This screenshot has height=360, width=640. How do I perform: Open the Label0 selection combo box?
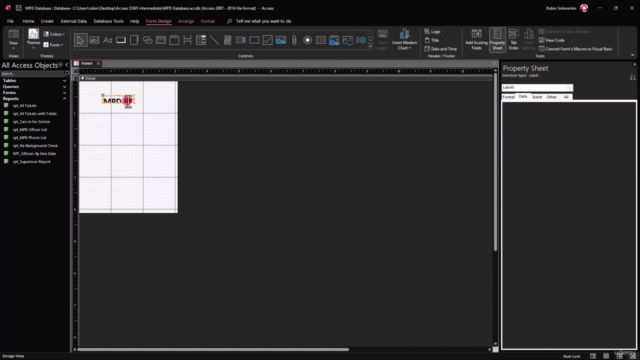pyautogui.click(x=537, y=87)
